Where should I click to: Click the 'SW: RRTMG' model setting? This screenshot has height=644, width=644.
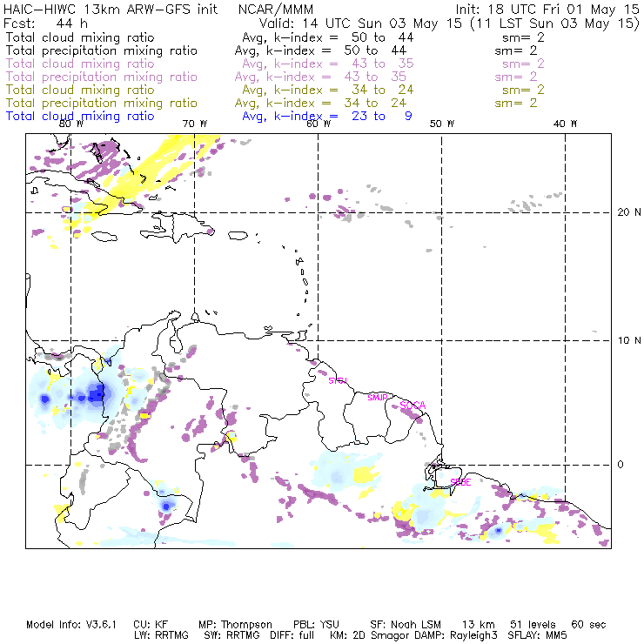pos(231,635)
